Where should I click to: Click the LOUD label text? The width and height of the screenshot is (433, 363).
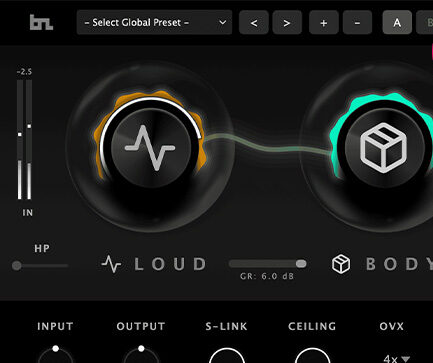(x=170, y=264)
